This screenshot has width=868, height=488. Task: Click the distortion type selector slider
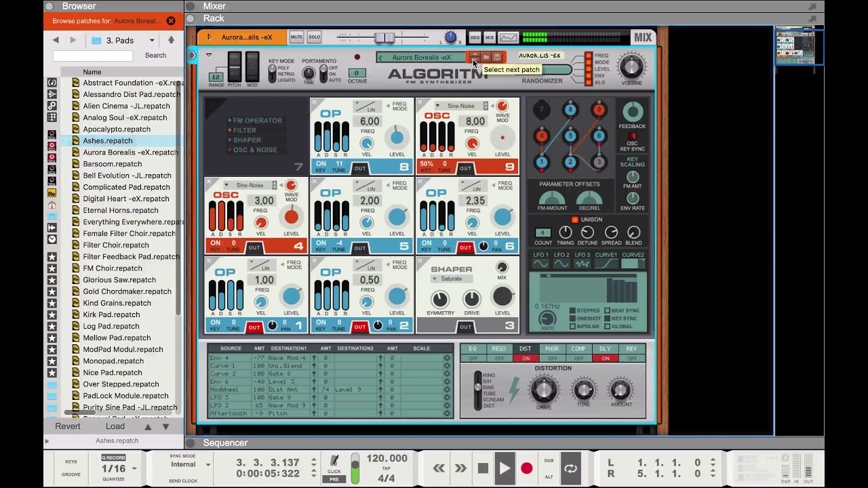tap(477, 390)
